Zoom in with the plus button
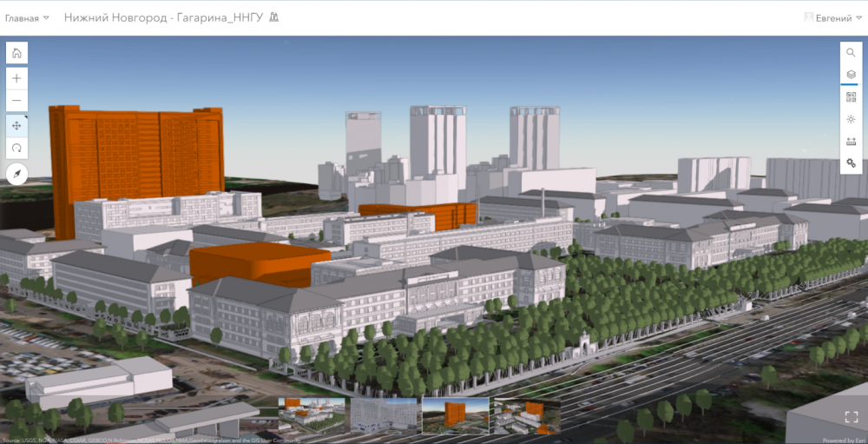Image resolution: width=868 pixels, height=444 pixels. tap(16, 78)
